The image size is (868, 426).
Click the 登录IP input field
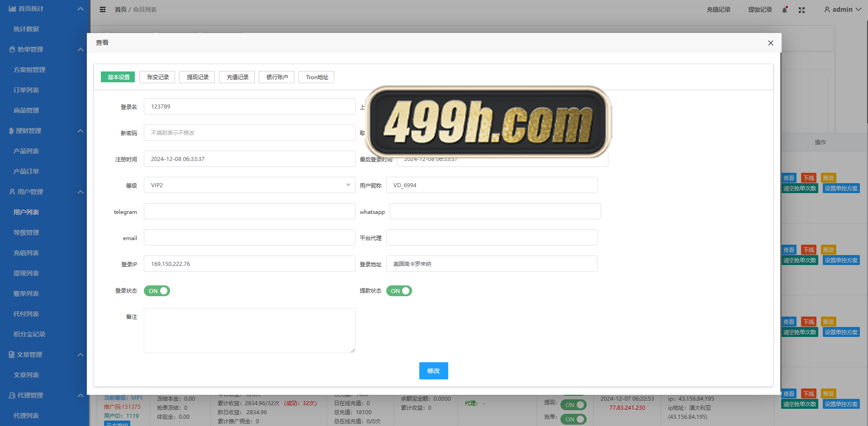250,264
